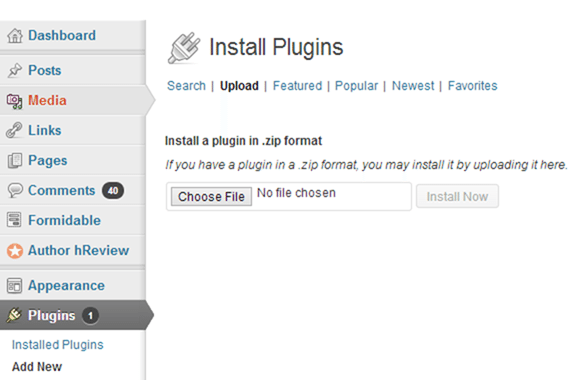Switch to the Search plugins tab
Image resolution: width=588 pixels, height=380 pixels.
click(x=186, y=86)
